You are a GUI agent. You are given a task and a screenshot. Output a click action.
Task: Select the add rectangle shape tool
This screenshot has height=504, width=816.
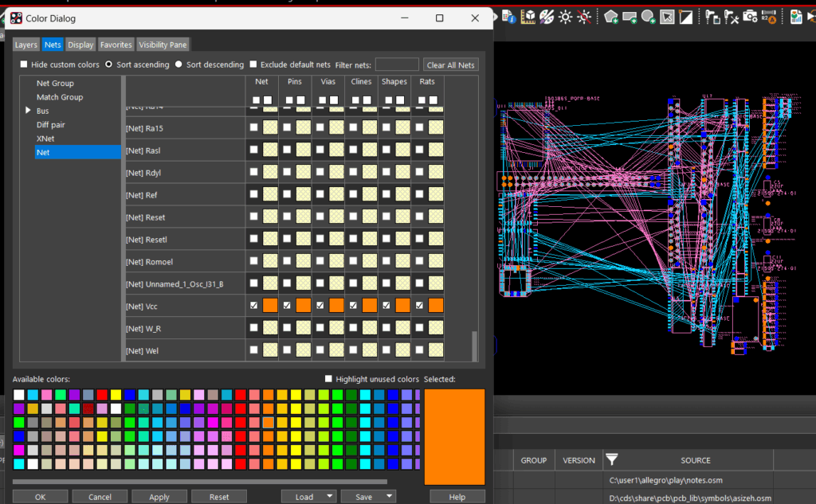point(630,17)
